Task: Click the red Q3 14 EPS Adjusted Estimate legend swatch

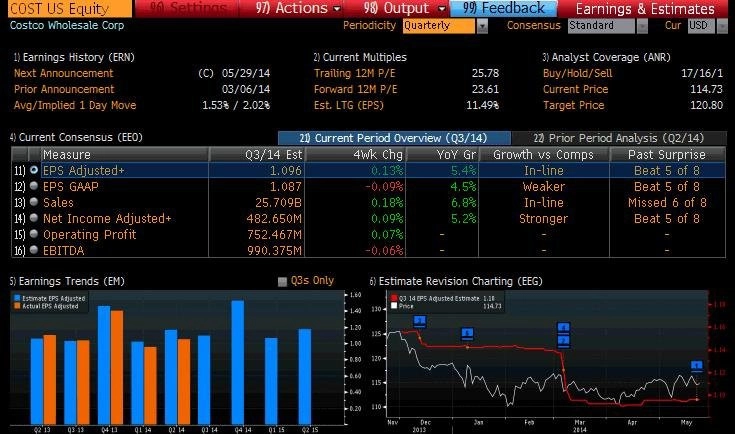Action: pyautogui.click(x=394, y=298)
